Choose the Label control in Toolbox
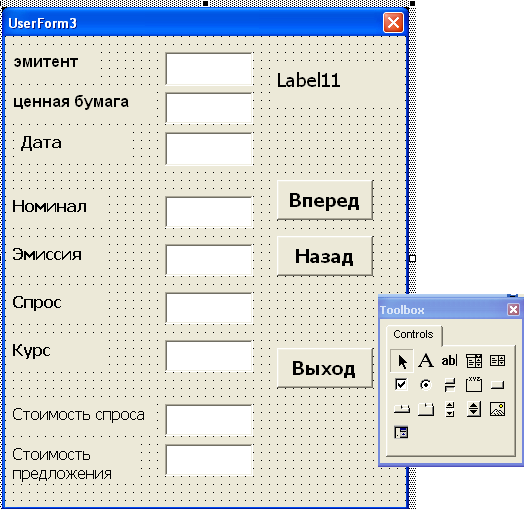524x509 pixels. click(426, 361)
